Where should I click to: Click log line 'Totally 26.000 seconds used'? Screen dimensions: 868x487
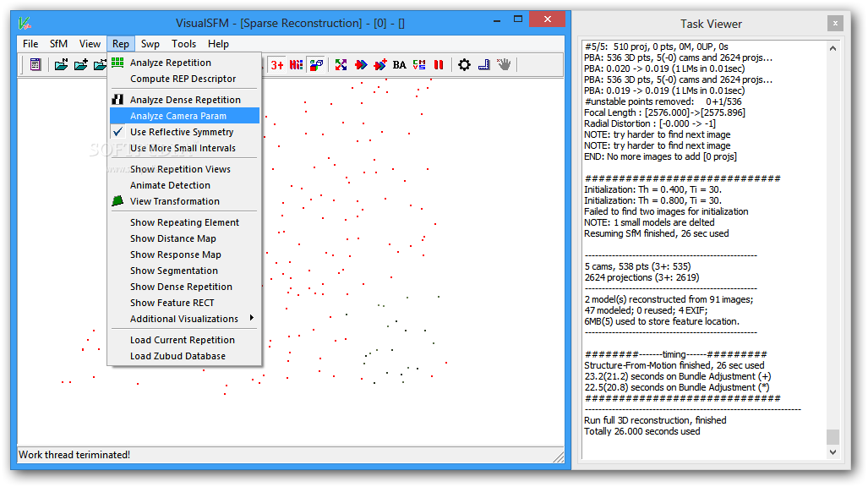tap(642, 431)
